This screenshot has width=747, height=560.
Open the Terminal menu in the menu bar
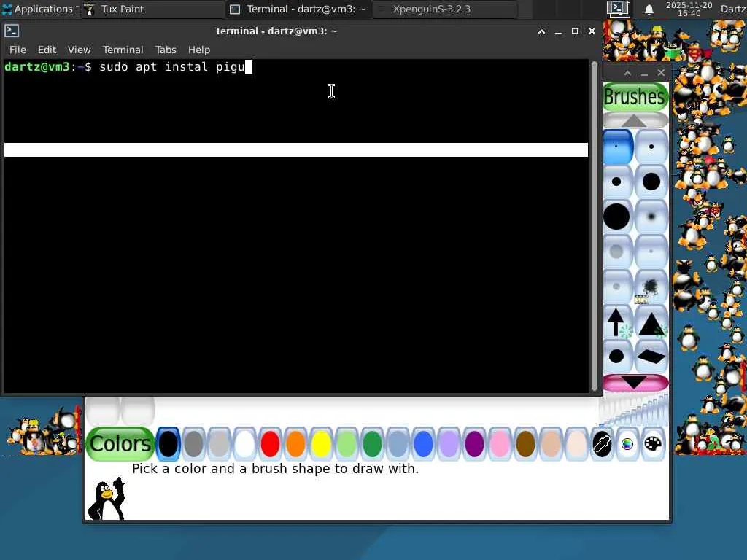(x=123, y=50)
